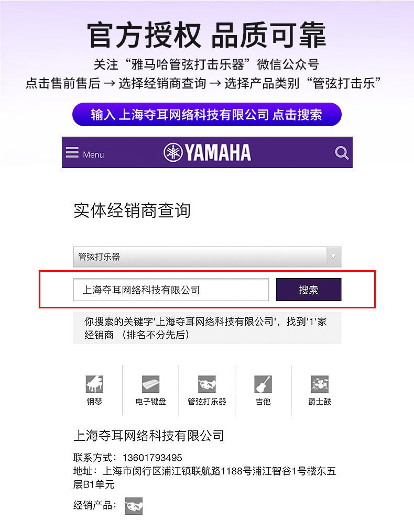The width and height of the screenshot is (414, 532).
Task: Click the dropdown arrow of category selector
Action: pos(333,257)
